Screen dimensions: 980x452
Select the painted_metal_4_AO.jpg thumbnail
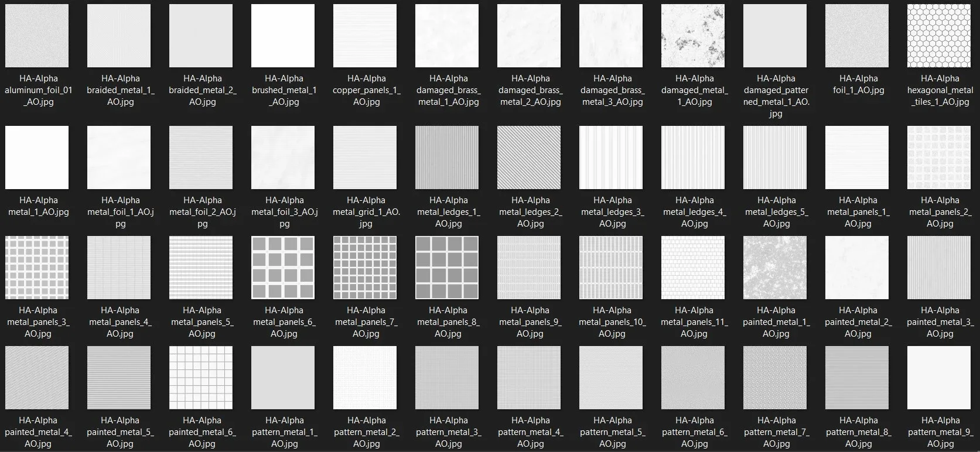click(x=37, y=378)
